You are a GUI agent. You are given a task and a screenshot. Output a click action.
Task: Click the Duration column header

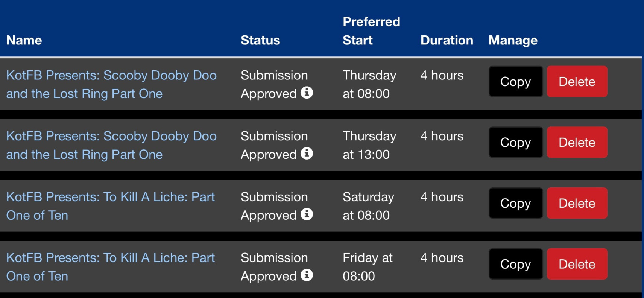[x=447, y=40]
